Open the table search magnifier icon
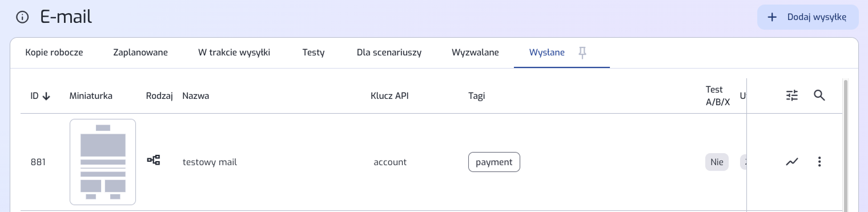This screenshot has width=868, height=212. [x=819, y=95]
